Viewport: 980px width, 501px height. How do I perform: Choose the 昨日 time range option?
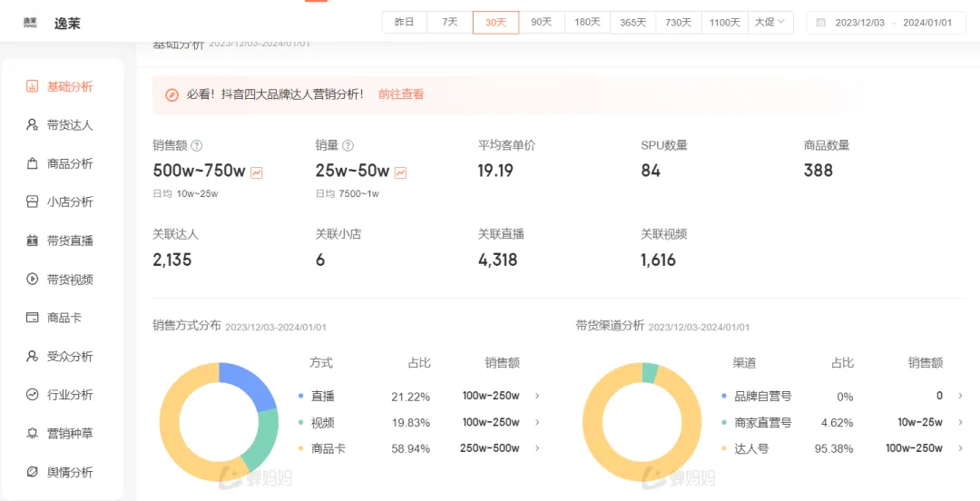click(x=405, y=23)
